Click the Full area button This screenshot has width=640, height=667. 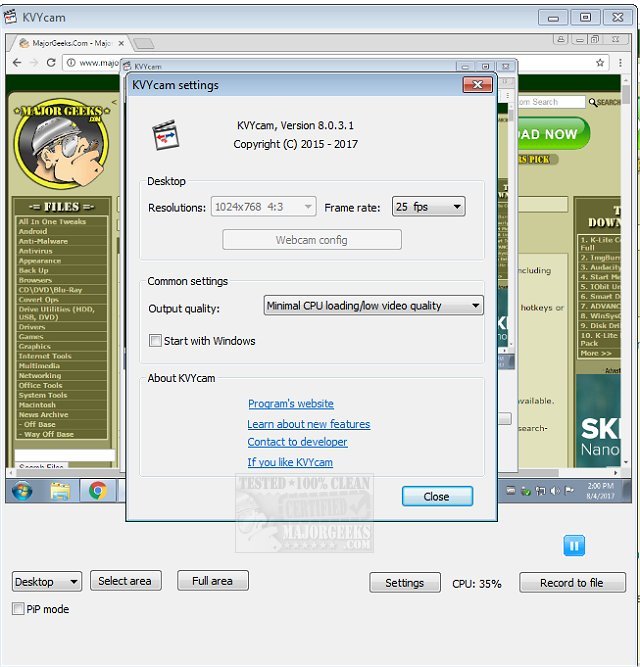point(213,581)
